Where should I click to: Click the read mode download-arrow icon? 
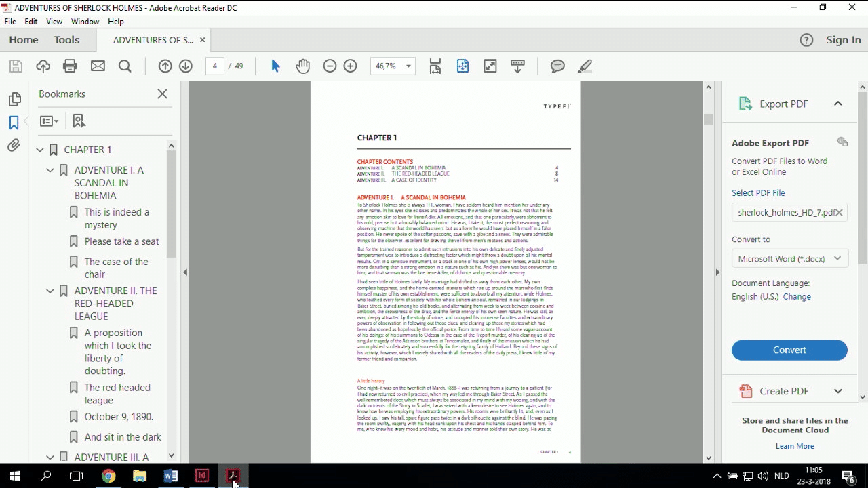click(x=517, y=66)
